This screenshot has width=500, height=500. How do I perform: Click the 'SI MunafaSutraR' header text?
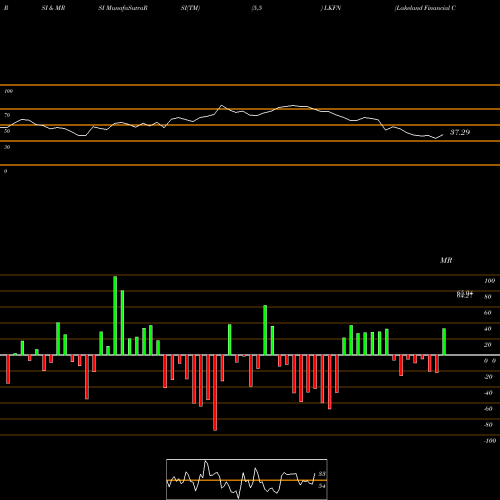(123, 8)
